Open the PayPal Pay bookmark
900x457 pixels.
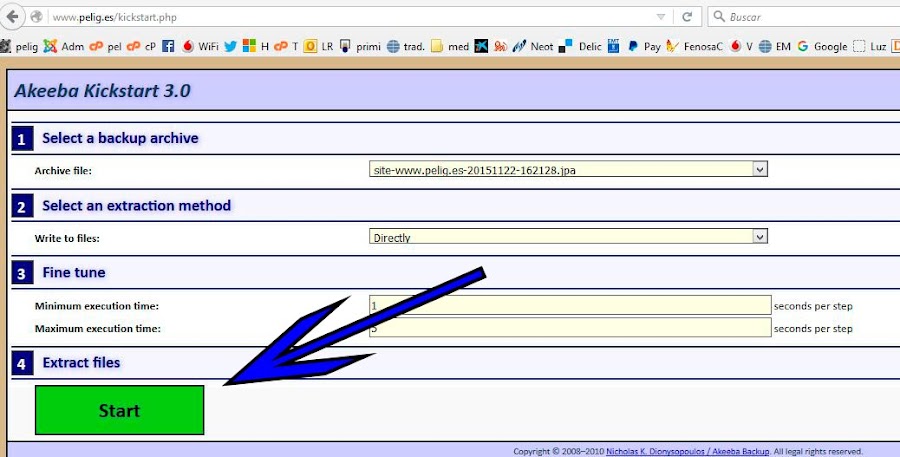click(644, 47)
